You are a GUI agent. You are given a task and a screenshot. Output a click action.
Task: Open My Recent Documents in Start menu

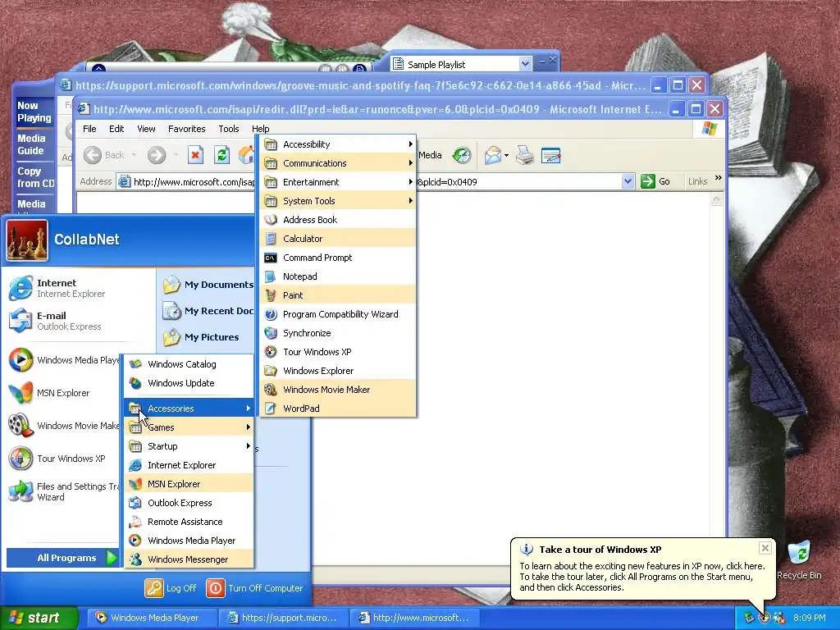208,311
